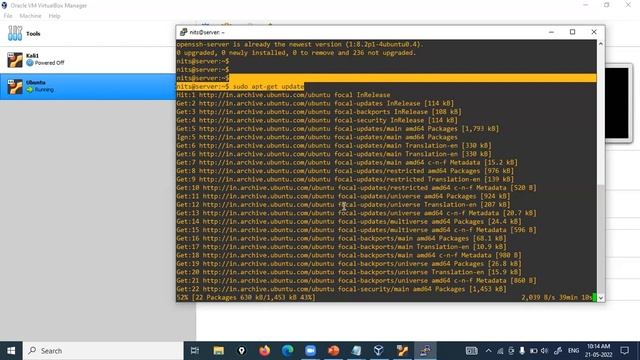Click the microphone tray icon
This screenshot has height=360, width=640.
[522, 351]
